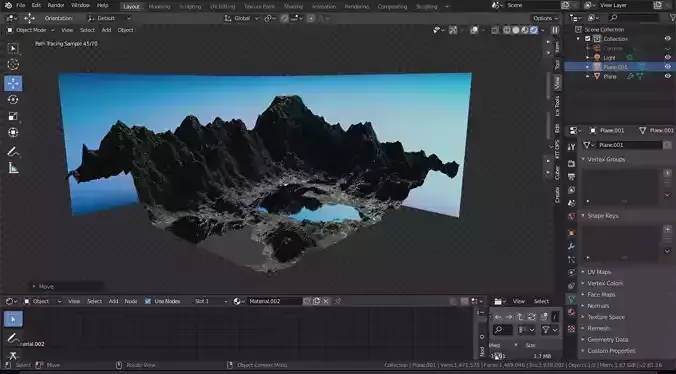The width and height of the screenshot is (676, 374).
Task: Hide the Light object with its eye icon
Action: [667, 57]
